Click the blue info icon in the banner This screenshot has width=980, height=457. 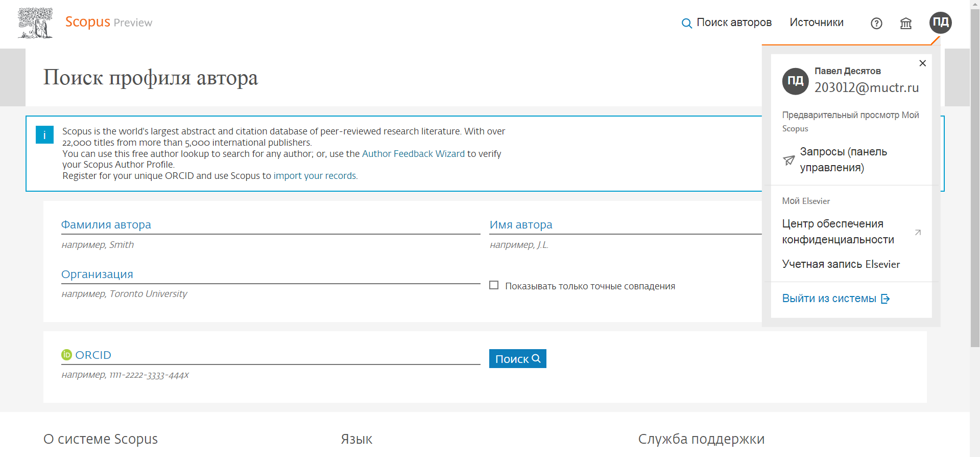tap(44, 135)
